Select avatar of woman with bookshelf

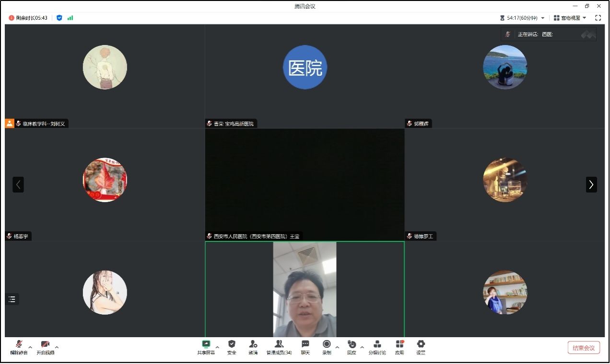(505, 292)
